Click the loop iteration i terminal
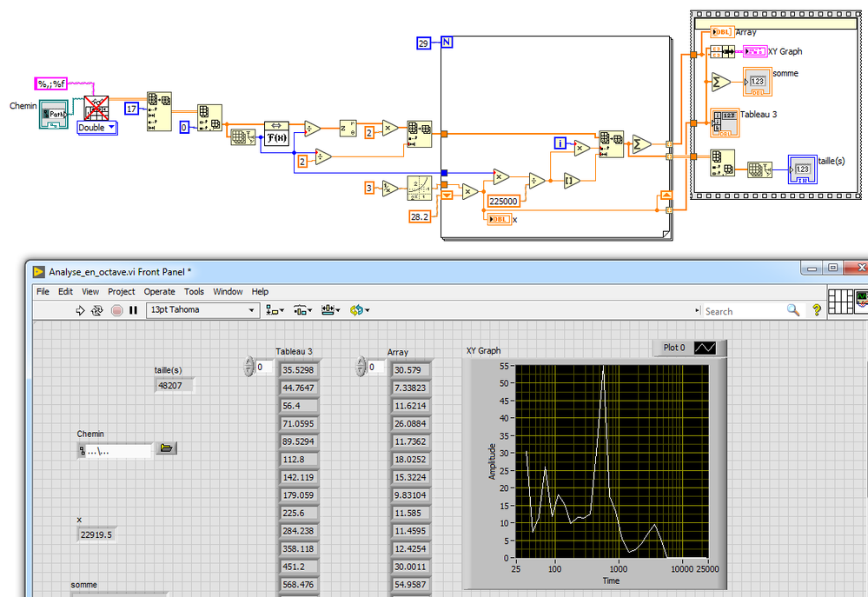This screenshot has height=597, width=868. [560, 144]
